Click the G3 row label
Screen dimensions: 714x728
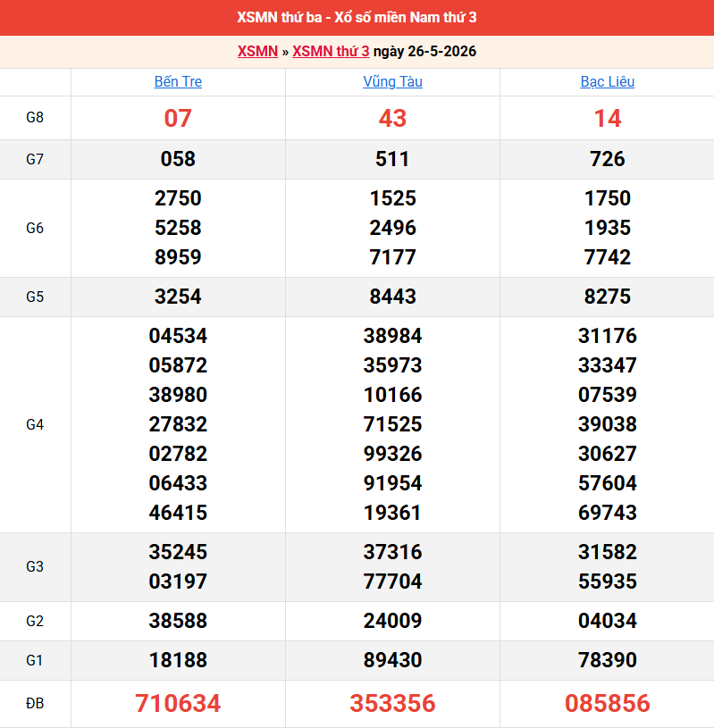(35, 566)
